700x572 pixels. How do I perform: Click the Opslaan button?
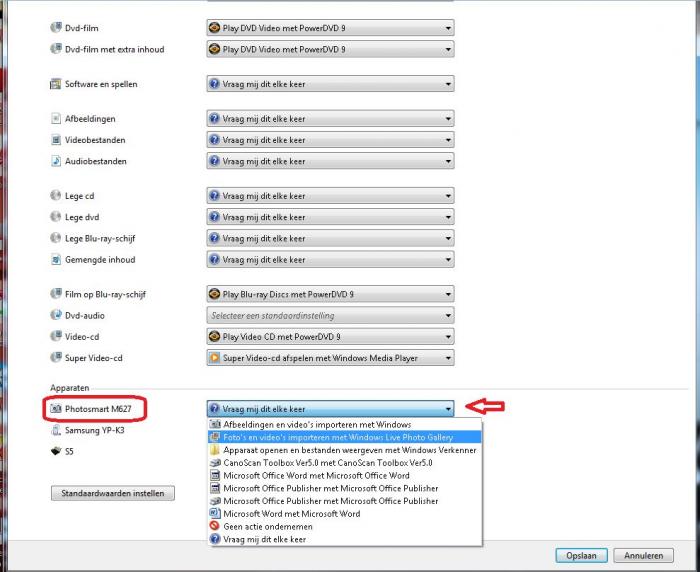click(x=581, y=555)
